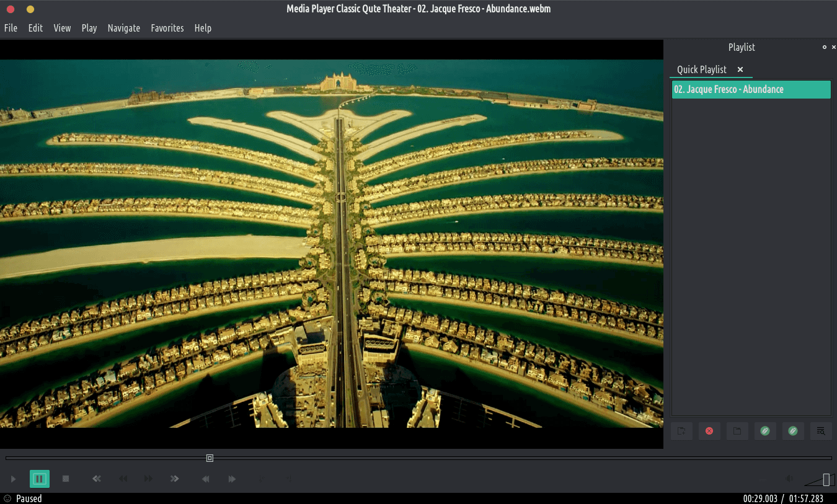837x504 pixels.
Task: Select the Quick Playlist tab
Action: (701, 69)
